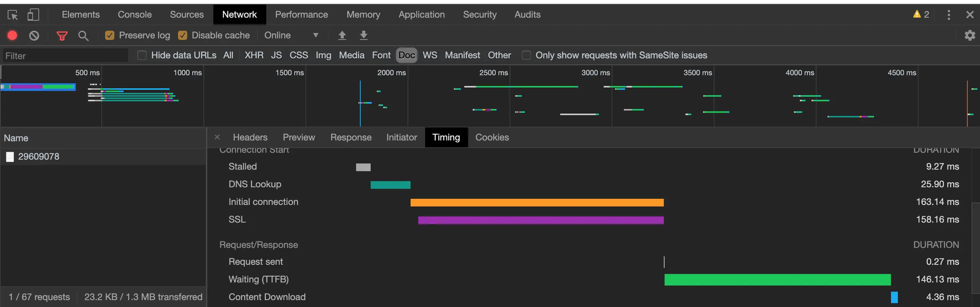Show the request Headers tab
Screen dimensions: 980x307
[x=250, y=137]
